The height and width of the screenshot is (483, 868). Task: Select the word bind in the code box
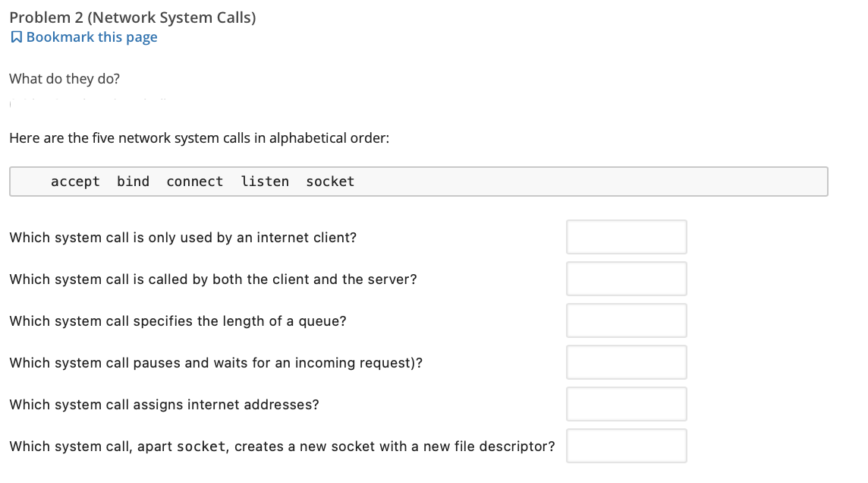click(x=133, y=181)
